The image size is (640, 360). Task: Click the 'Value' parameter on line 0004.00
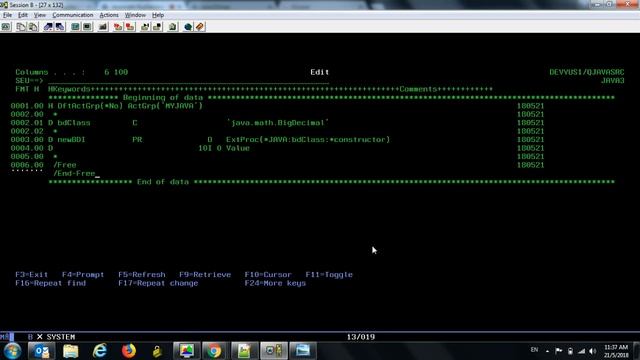(238, 148)
